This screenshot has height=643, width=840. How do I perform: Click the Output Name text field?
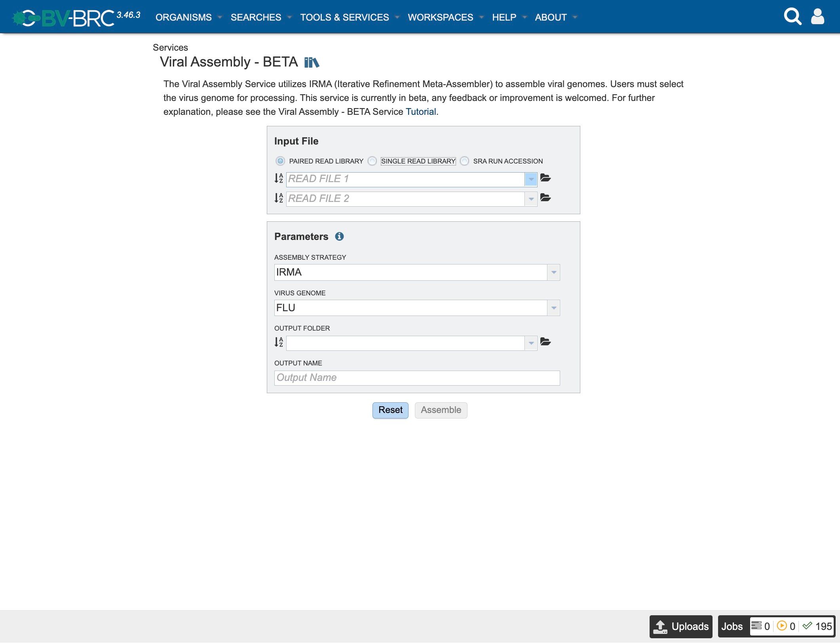[x=416, y=378]
